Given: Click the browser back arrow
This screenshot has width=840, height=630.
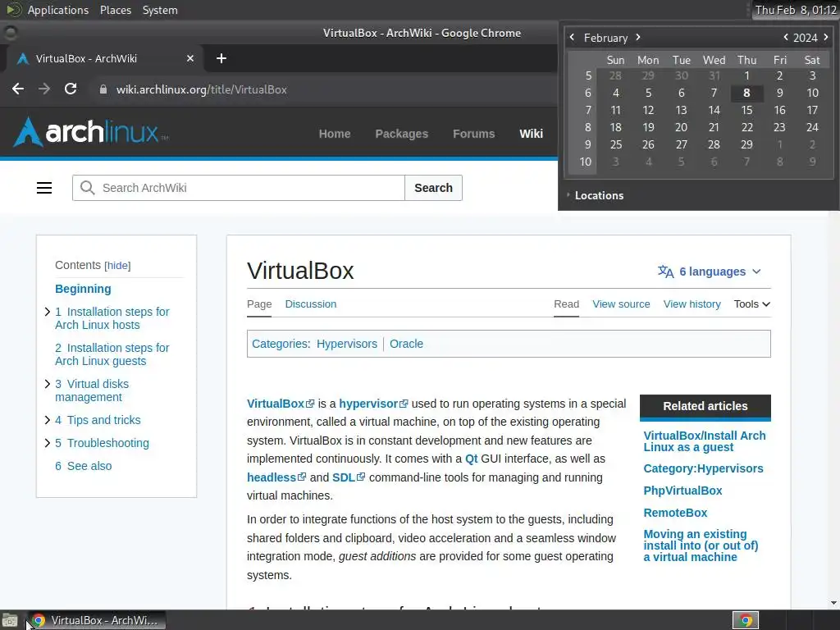Looking at the screenshot, I should (x=18, y=89).
